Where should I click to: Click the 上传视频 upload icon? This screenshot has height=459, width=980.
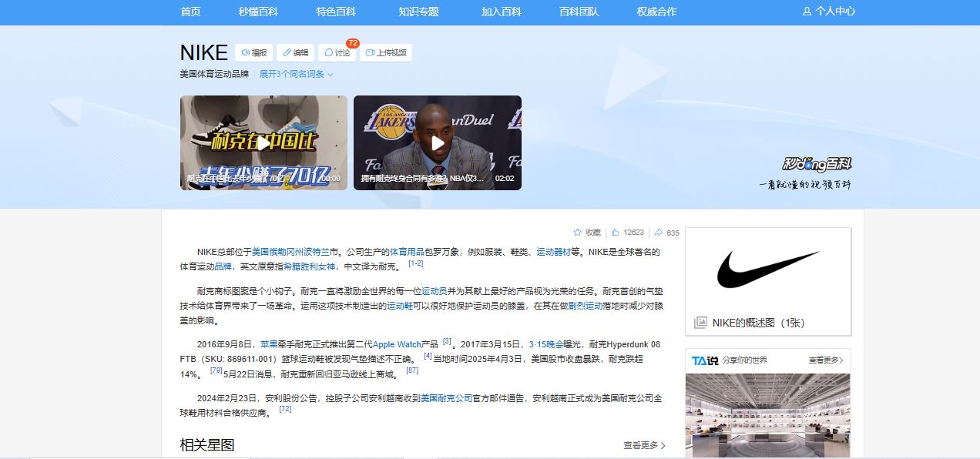(x=370, y=53)
